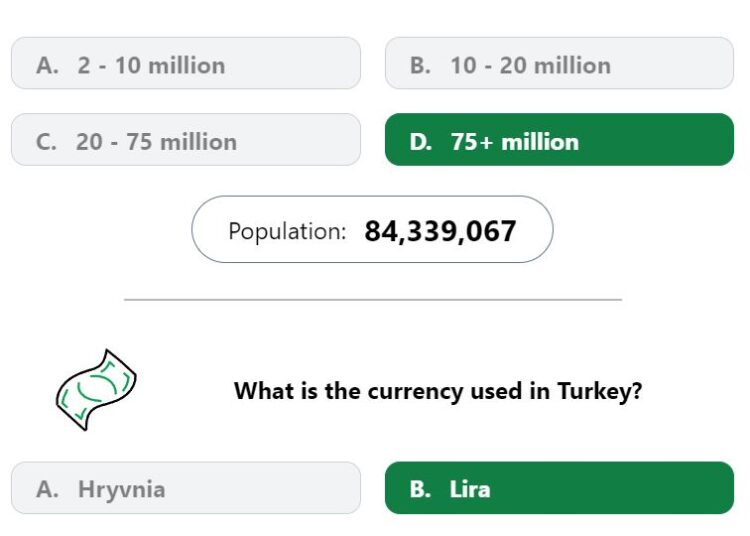Click the letter B beside Lira
The width and height of the screenshot is (750, 536).
click(x=420, y=490)
